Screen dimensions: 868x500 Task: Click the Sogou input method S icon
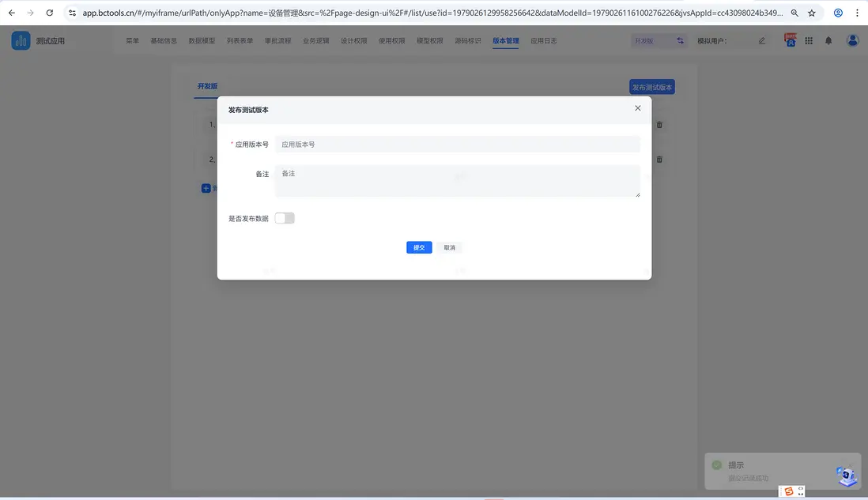(x=789, y=491)
